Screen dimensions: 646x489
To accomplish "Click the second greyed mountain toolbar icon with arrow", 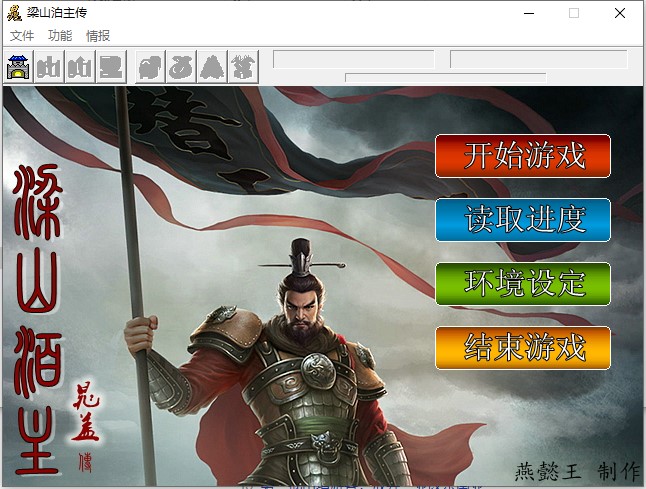I will click(80, 67).
